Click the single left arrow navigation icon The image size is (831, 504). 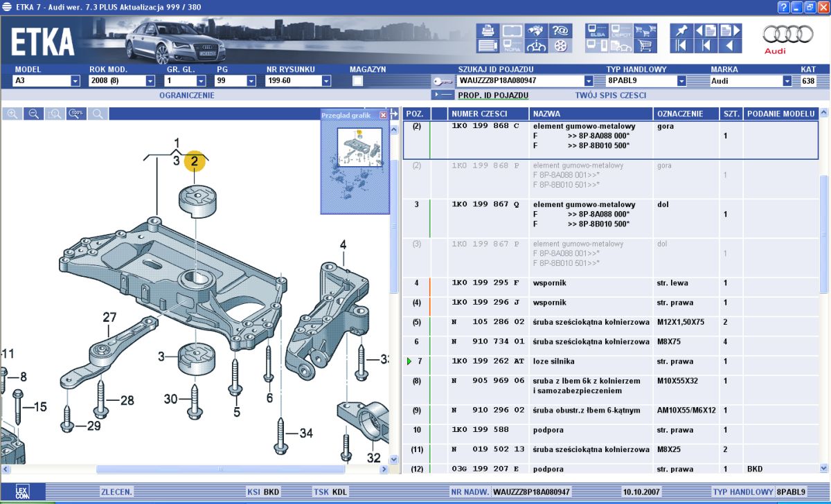731,46
